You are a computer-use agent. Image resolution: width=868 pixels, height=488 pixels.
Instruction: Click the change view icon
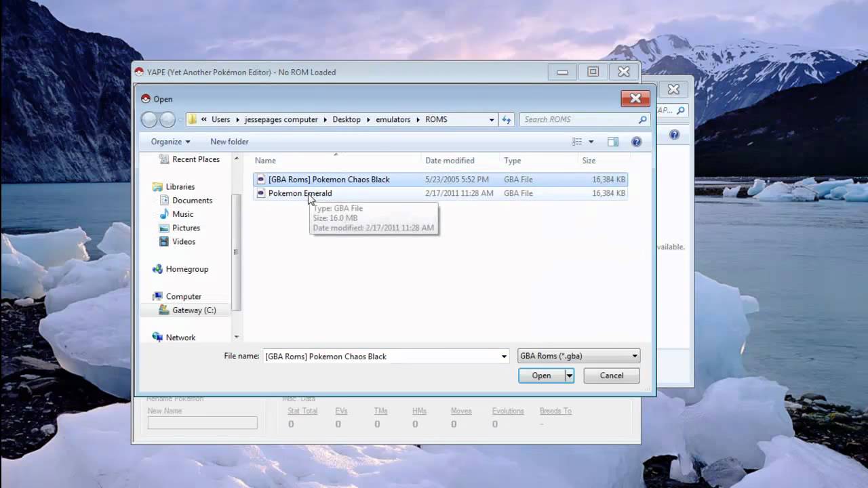pyautogui.click(x=577, y=142)
